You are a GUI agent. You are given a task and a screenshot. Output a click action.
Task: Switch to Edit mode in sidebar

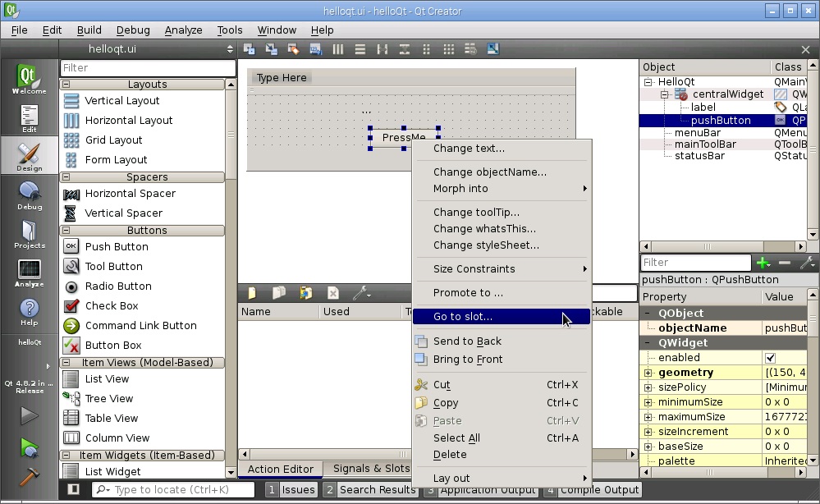[x=29, y=119]
